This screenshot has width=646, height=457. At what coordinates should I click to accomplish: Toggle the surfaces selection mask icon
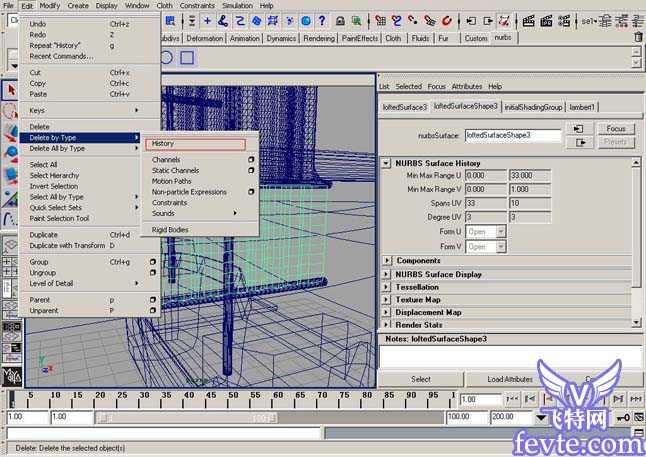coord(256,21)
